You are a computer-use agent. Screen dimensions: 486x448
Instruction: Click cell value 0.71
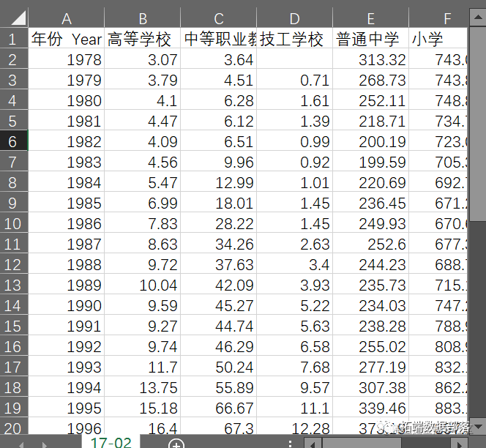click(295, 79)
